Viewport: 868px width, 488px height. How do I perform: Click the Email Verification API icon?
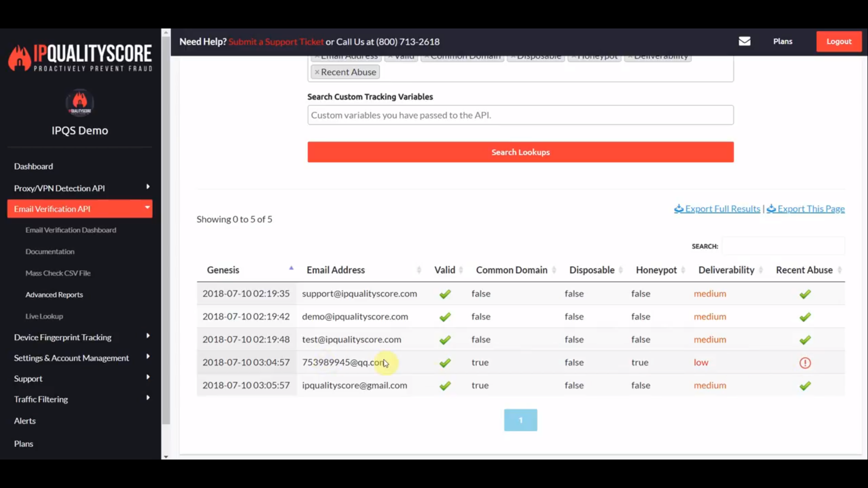click(80, 209)
